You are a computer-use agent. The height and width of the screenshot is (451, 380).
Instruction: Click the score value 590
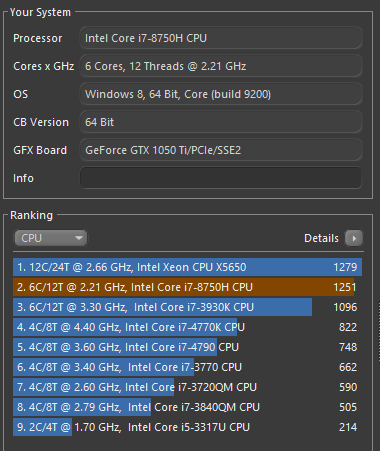[348, 387]
